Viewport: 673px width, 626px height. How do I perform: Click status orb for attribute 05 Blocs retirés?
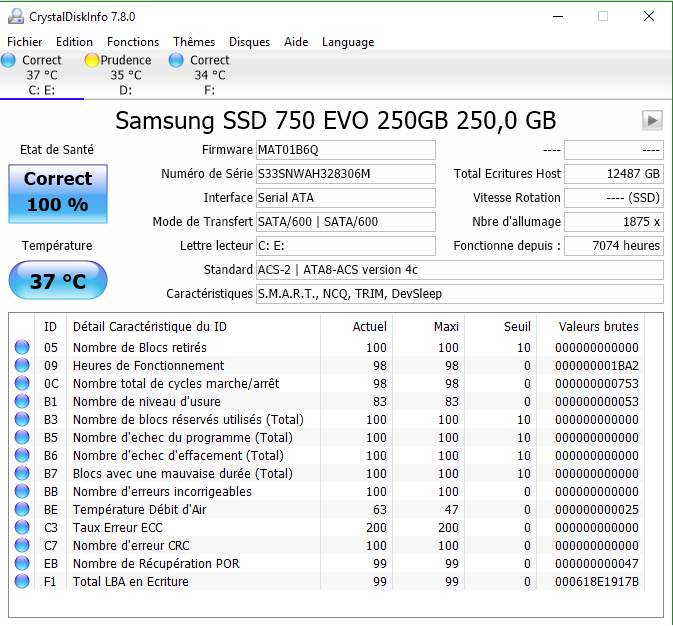point(22,348)
